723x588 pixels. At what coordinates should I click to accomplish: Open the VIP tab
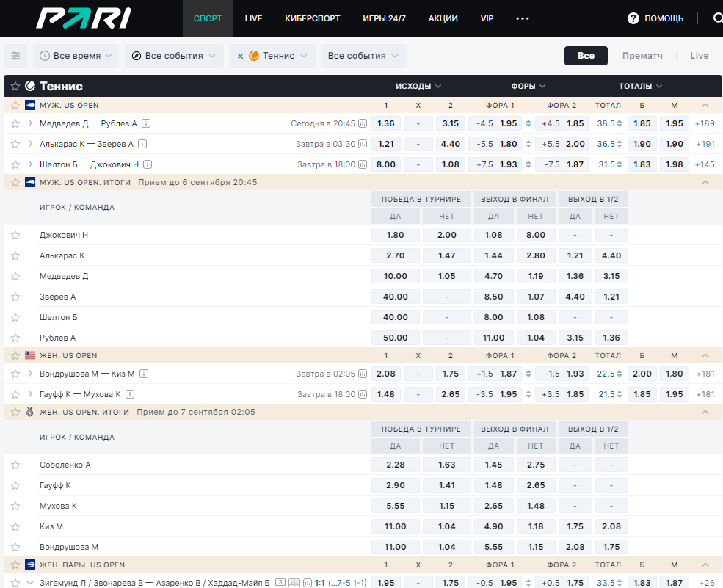487,18
